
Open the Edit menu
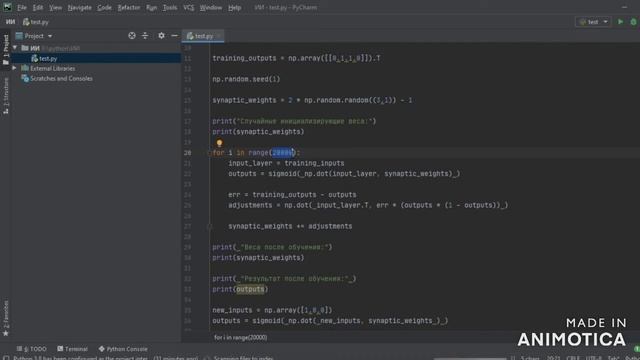38,7
